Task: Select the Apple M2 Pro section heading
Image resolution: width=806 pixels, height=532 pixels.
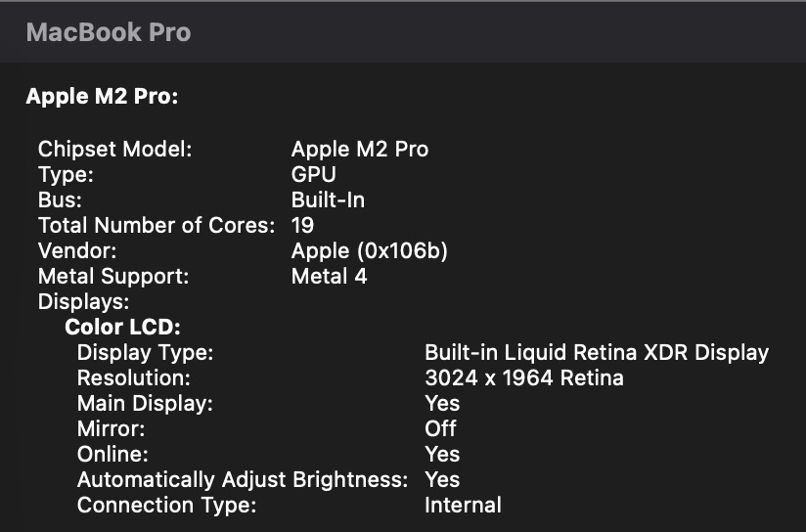Action: pyautogui.click(x=101, y=97)
